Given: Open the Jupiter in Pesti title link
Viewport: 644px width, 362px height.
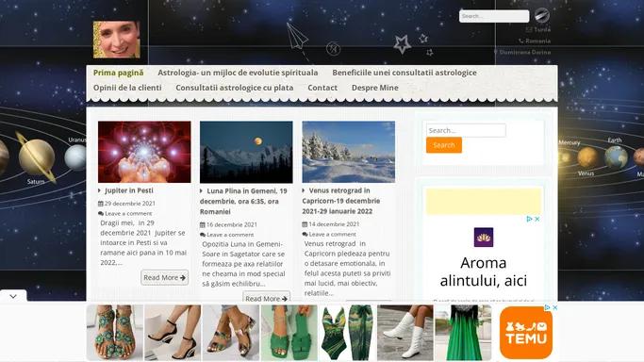Looking at the screenshot, I should click(x=129, y=190).
